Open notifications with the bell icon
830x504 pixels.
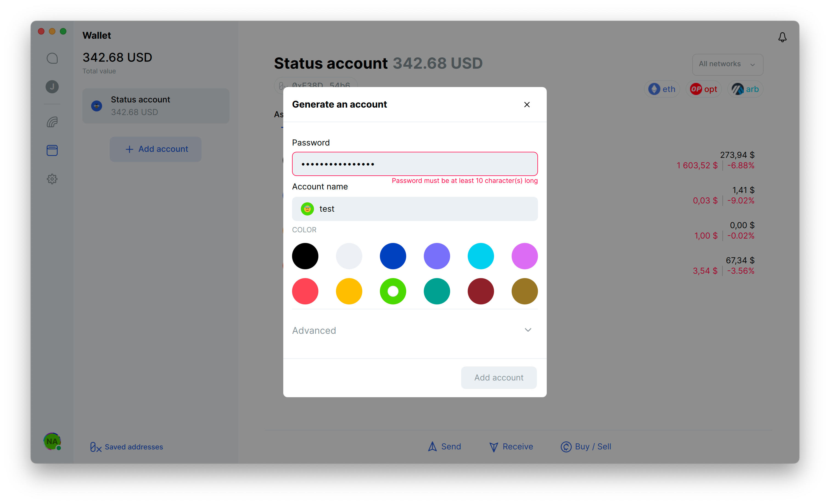783,37
